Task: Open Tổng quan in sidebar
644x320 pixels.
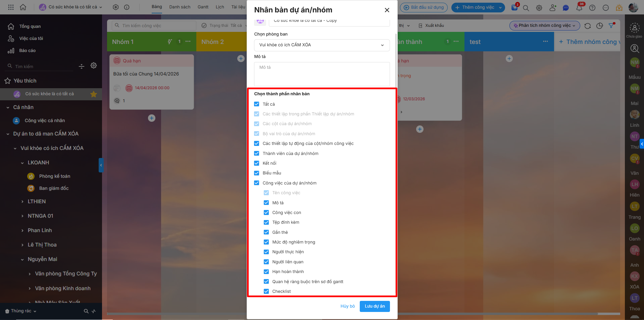Action: point(30,26)
